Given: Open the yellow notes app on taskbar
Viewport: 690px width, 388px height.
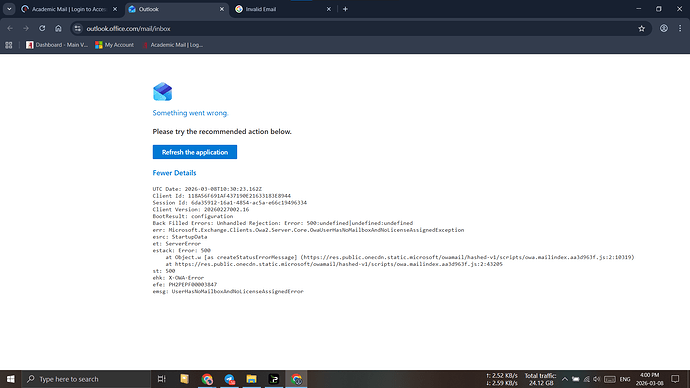Looking at the screenshot, I should (x=184, y=379).
